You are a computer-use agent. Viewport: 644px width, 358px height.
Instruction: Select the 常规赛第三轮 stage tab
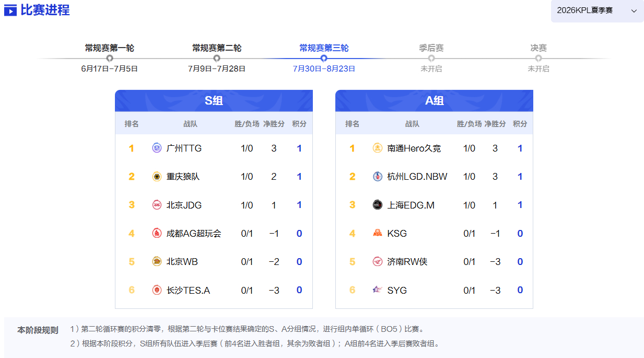pyautogui.click(x=324, y=48)
